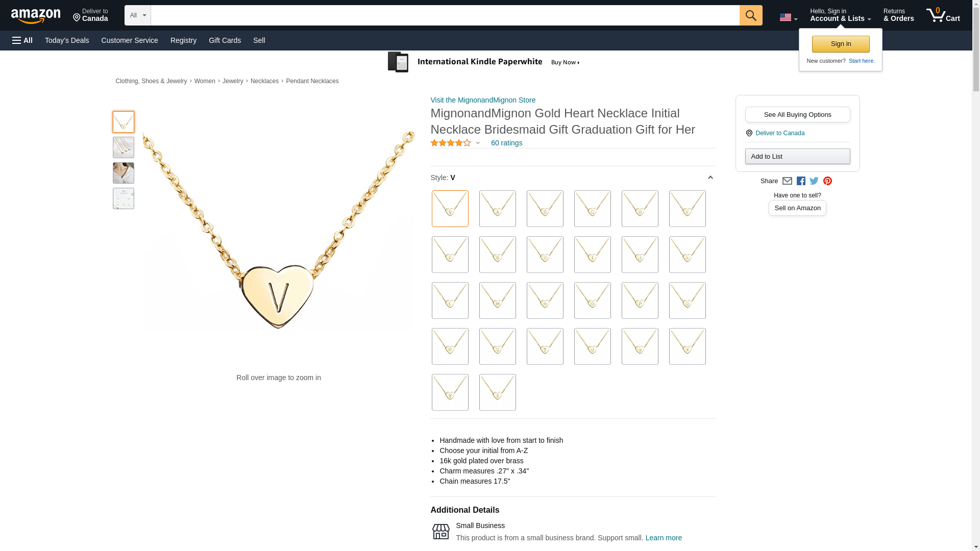Visit the MignonandMignon Store link

pyautogui.click(x=483, y=100)
